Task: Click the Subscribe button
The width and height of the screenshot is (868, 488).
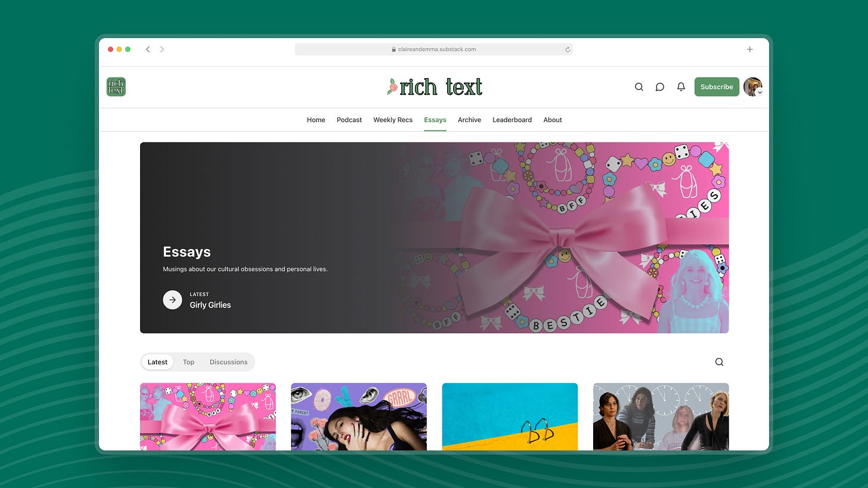Action: pos(717,87)
